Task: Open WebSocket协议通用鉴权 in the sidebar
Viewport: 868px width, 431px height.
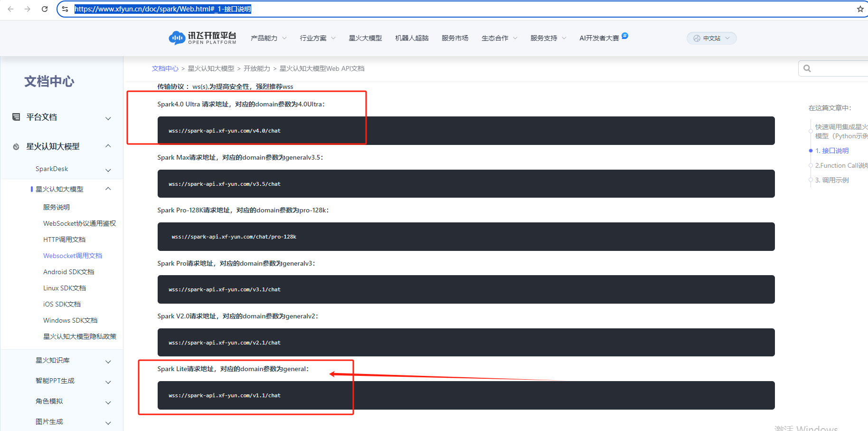Action: [x=79, y=223]
